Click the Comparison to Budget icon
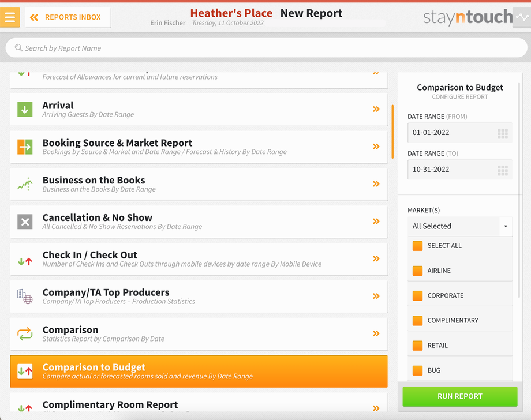The height and width of the screenshot is (420, 531). (x=25, y=372)
